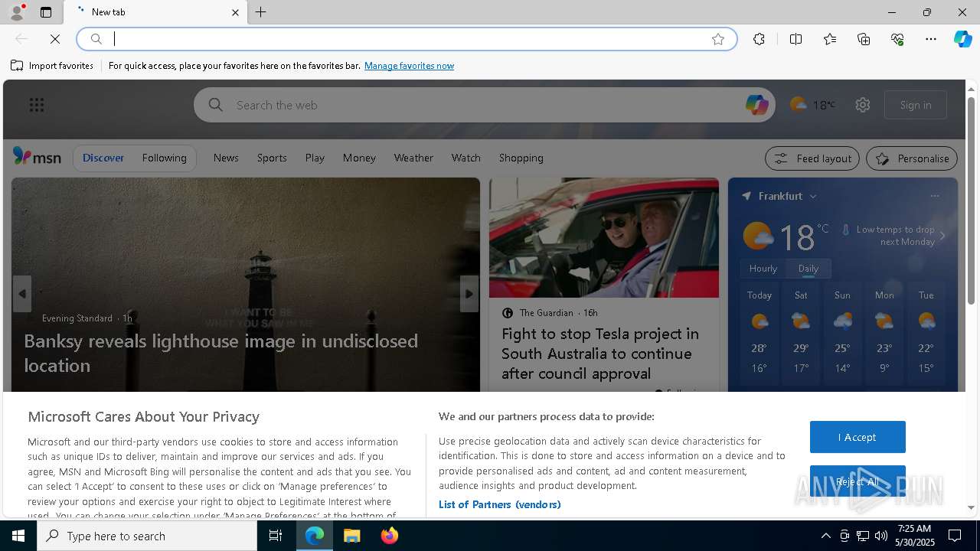Viewport: 980px width, 551px height.
Task: Open weather card more options
Action: [x=934, y=196]
